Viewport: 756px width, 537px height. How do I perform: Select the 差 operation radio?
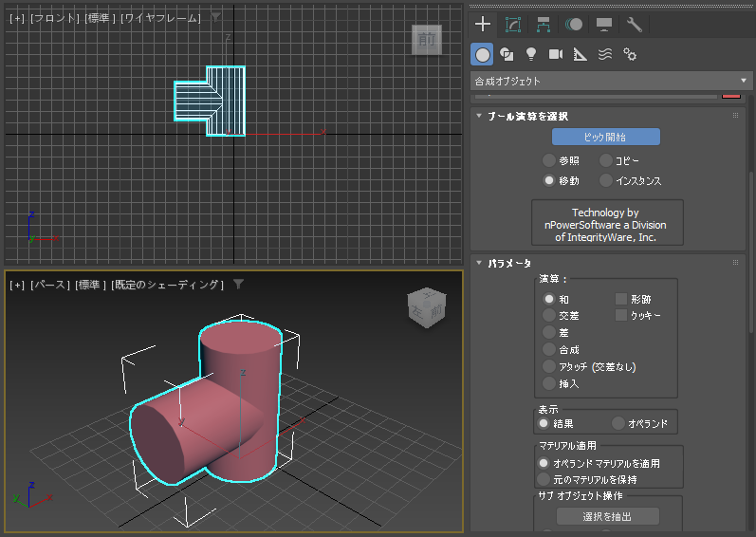(x=548, y=332)
